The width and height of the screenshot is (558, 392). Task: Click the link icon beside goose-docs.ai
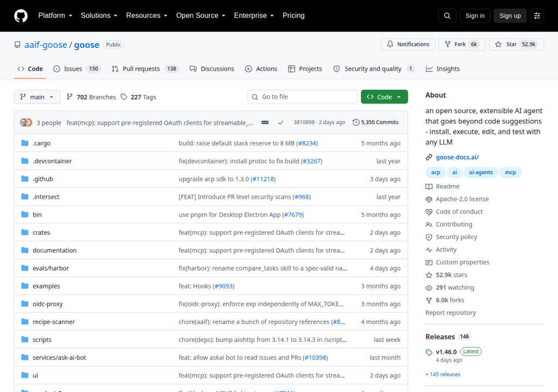[429, 157]
